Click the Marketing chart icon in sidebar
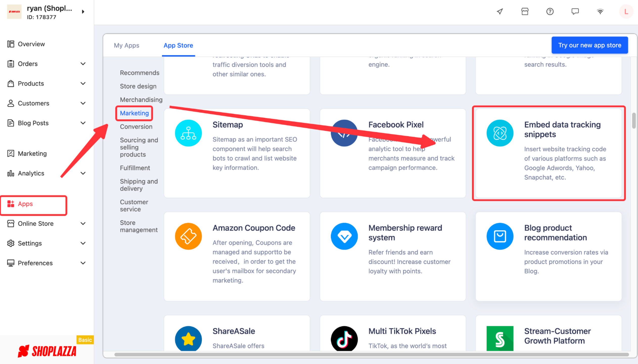Image resolution: width=638 pixels, height=364 pixels. 11,153
